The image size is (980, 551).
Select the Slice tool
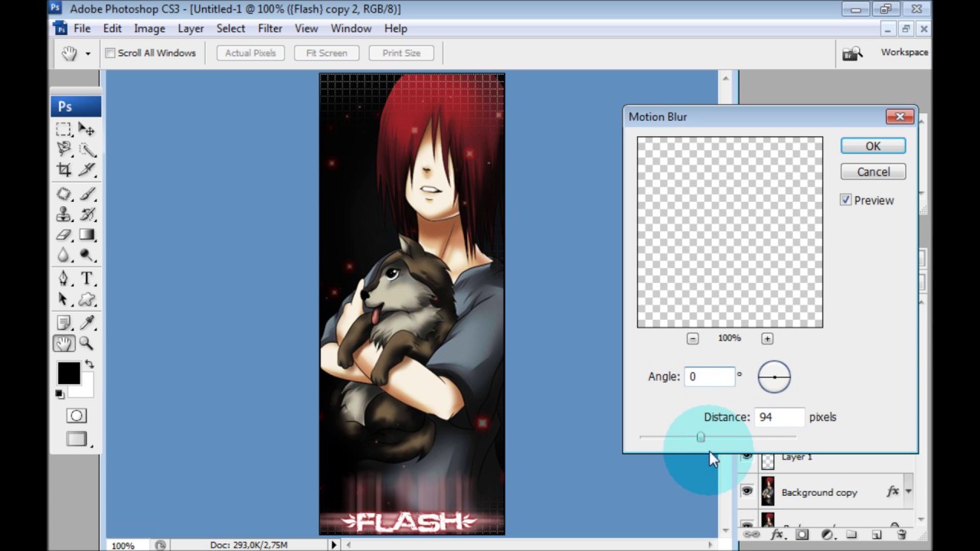click(x=87, y=169)
